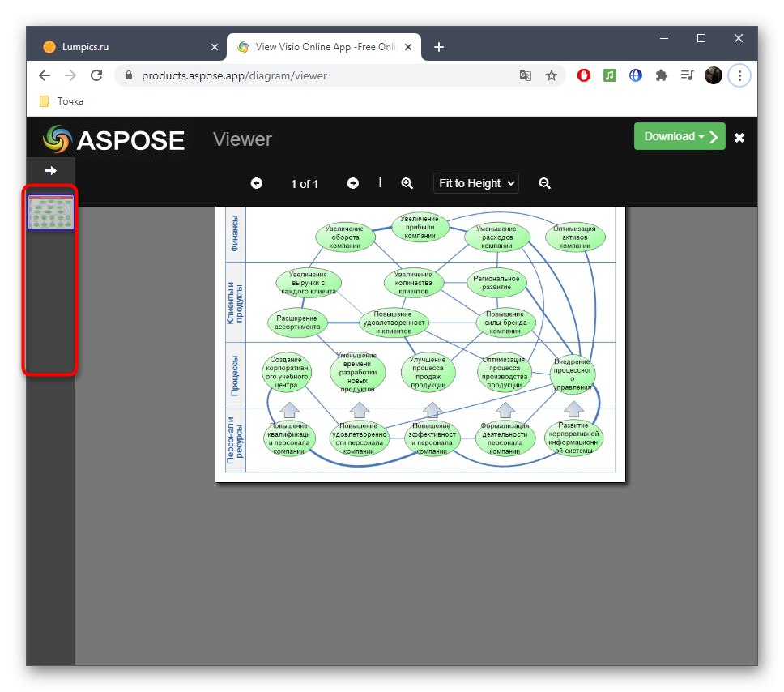Image resolution: width=784 pixels, height=692 pixels.
Task: Click the green Download button
Action: [680, 136]
